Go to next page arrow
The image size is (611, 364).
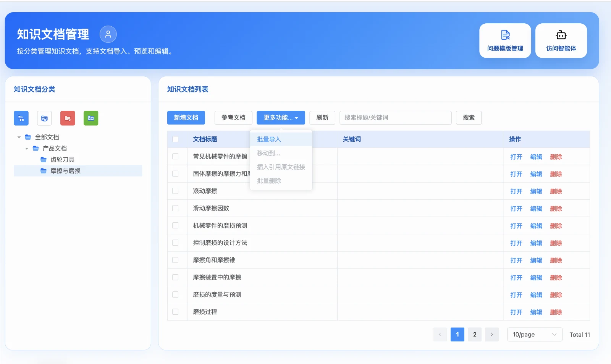(x=492, y=335)
